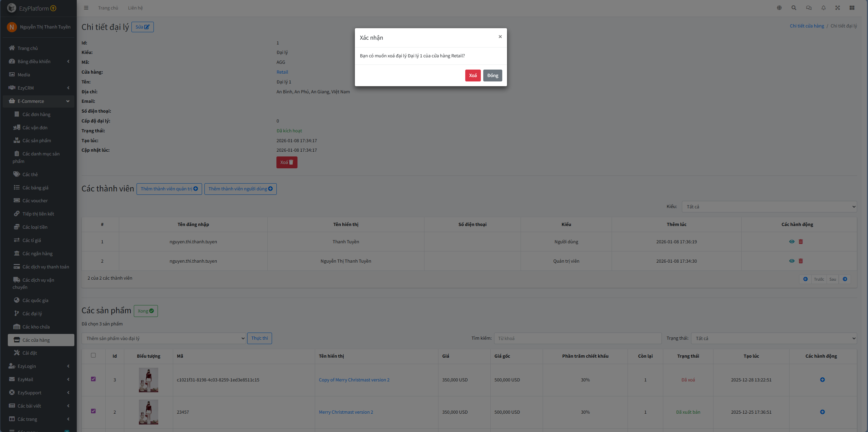Click the notification bell icon
Viewport: 868px width, 432px height.
(823, 8)
